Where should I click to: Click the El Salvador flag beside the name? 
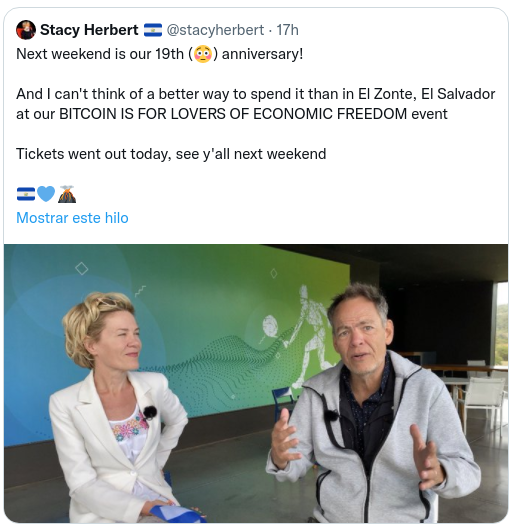click(153, 30)
